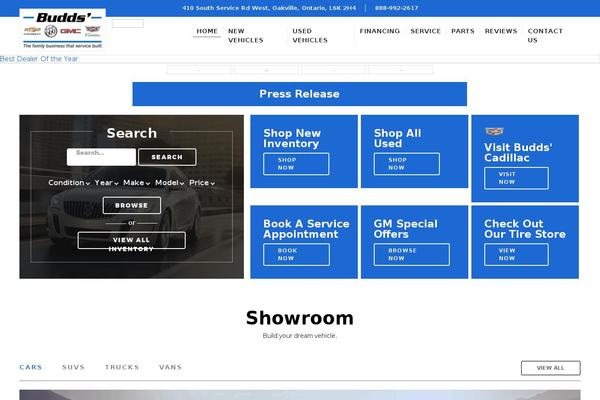Click the dealership address in header

click(x=269, y=8)
